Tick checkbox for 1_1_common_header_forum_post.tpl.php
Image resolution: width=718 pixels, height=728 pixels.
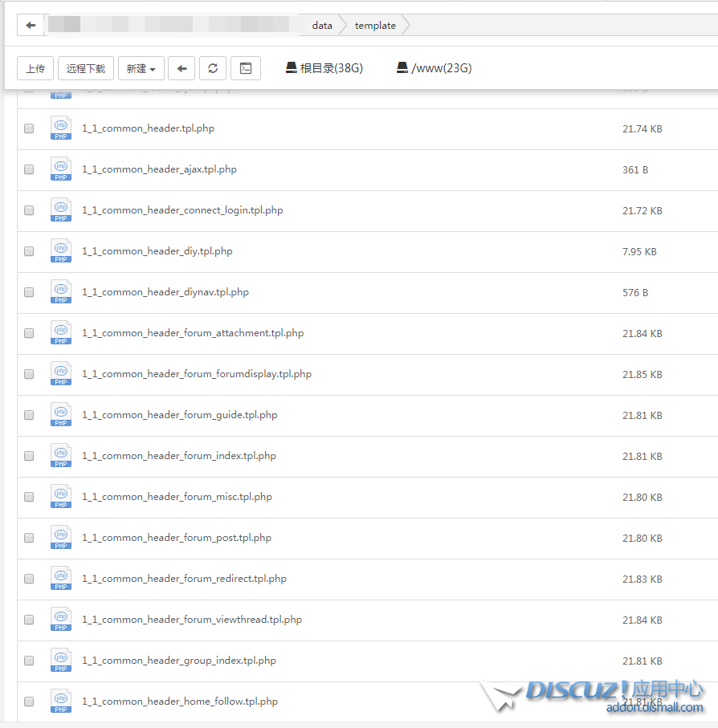[30, 538]
